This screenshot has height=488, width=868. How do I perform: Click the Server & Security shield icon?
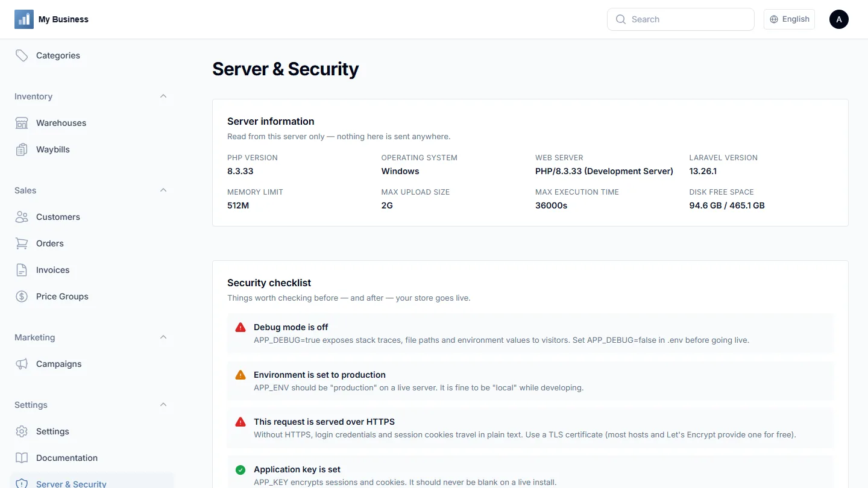22,484
